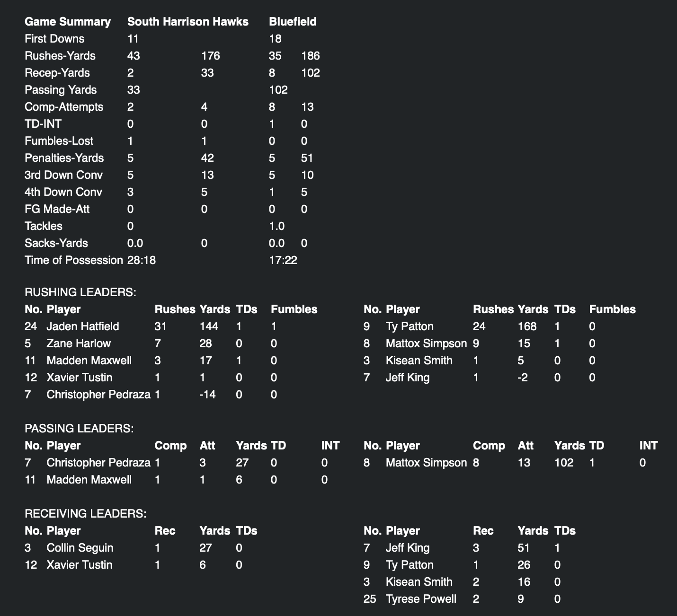Select the Game Summary heading
The height and width of the screenshot is (616, 677).
pos(68,22)
